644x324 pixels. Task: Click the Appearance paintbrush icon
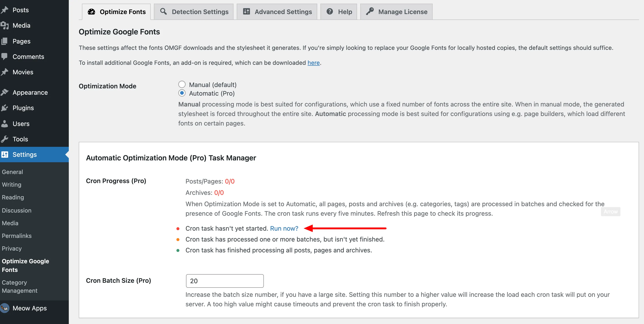(5, 92)
